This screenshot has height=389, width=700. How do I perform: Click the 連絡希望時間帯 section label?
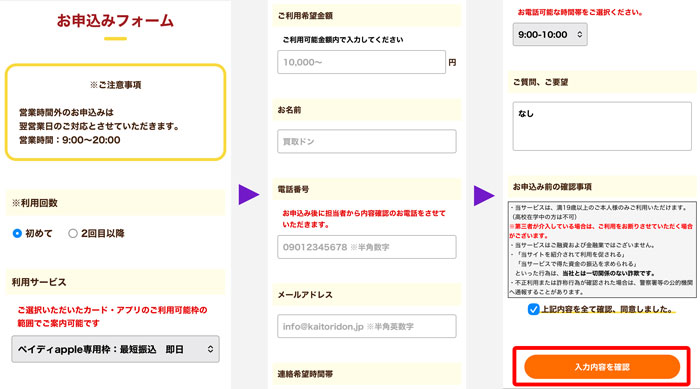305,374
